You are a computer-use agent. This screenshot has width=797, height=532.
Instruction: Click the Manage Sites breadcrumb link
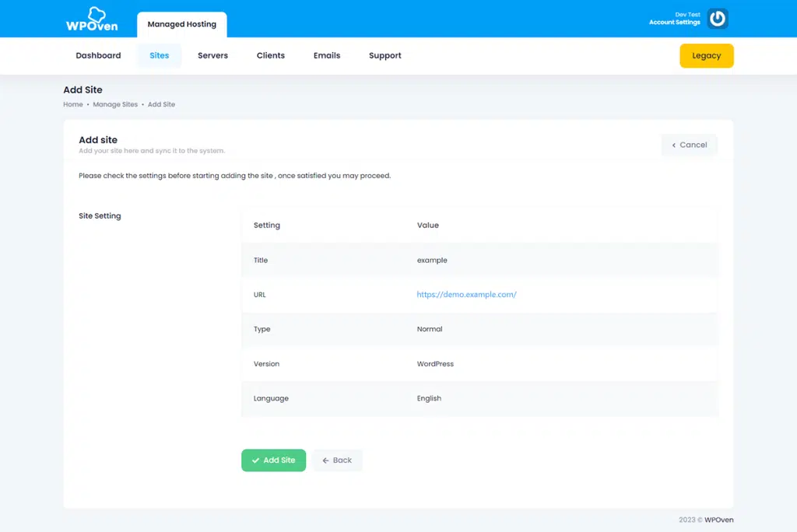115,104
